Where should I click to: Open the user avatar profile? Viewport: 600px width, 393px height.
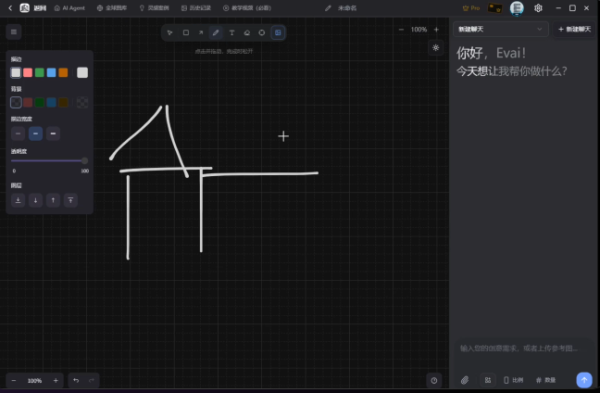pyautogui.click(x=517, y=8)
